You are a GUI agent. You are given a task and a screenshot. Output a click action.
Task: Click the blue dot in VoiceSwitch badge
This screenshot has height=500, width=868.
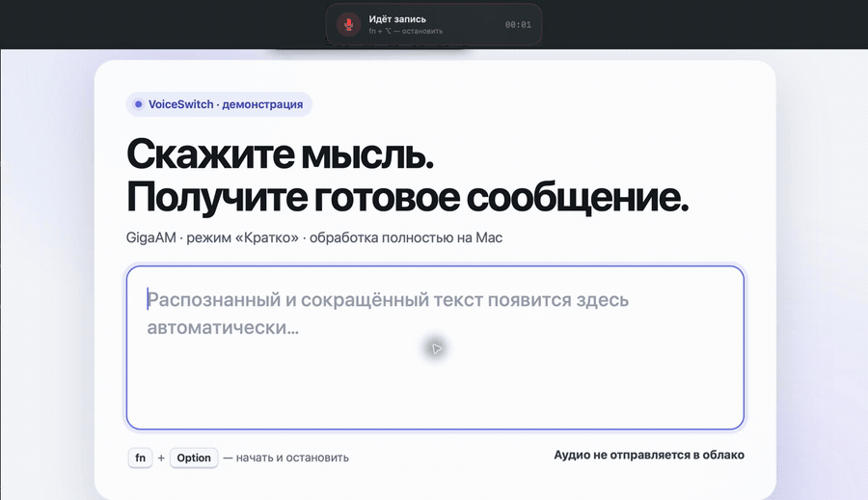point(138,104)
